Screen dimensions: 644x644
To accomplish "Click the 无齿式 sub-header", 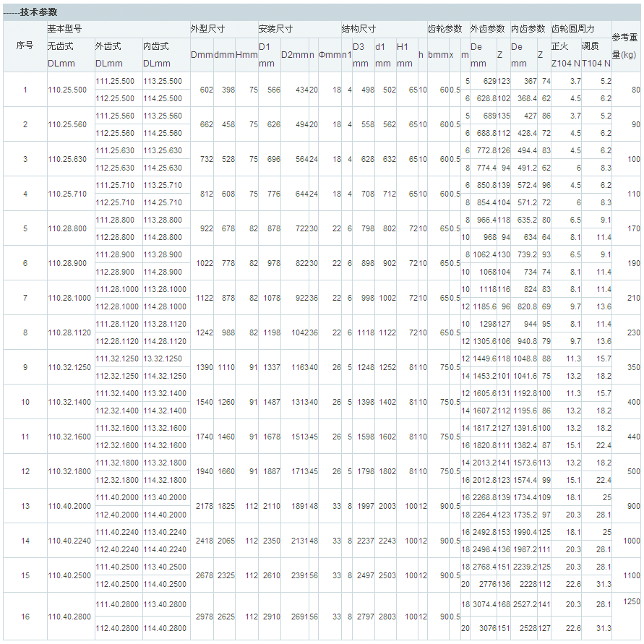I will [x=60, y=46].
